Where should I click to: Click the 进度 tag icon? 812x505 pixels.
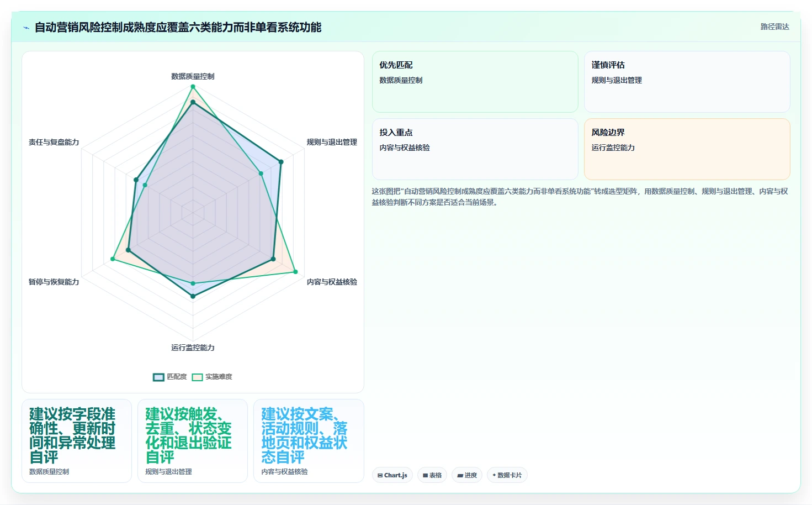pyautogui.click(x=460, y=475)
